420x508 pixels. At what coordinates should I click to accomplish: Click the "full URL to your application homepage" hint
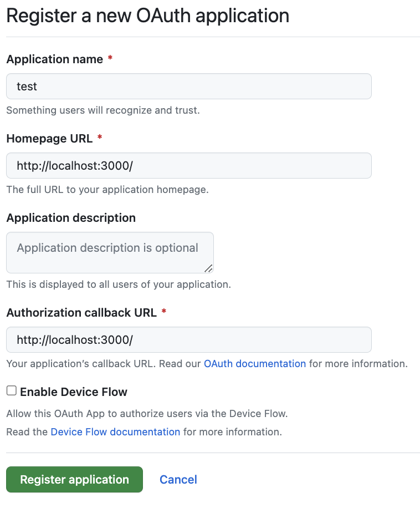coord(107,190)
